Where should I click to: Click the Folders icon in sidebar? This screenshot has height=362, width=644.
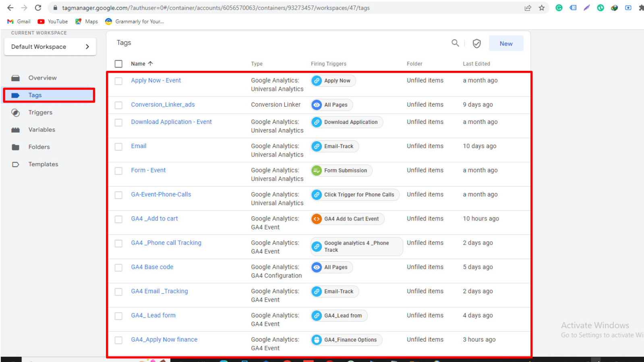click(16, 147)
